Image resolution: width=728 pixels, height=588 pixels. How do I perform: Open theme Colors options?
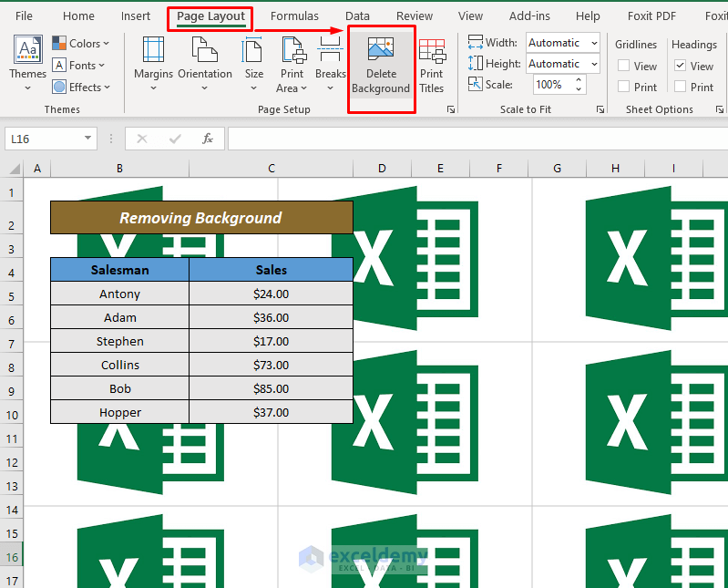click(80, 43)
